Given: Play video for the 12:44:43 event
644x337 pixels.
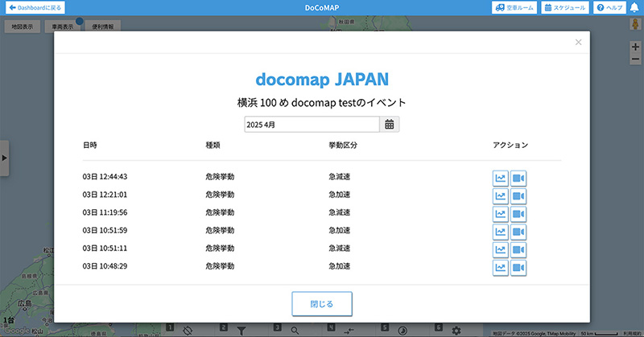Looking at the screenshot, I should (x=518, y=178).
